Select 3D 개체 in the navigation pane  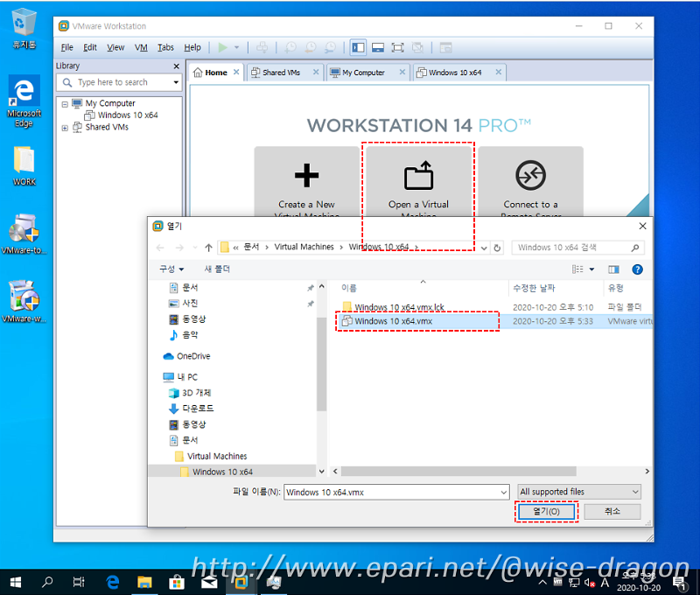[x=190, y=393]
